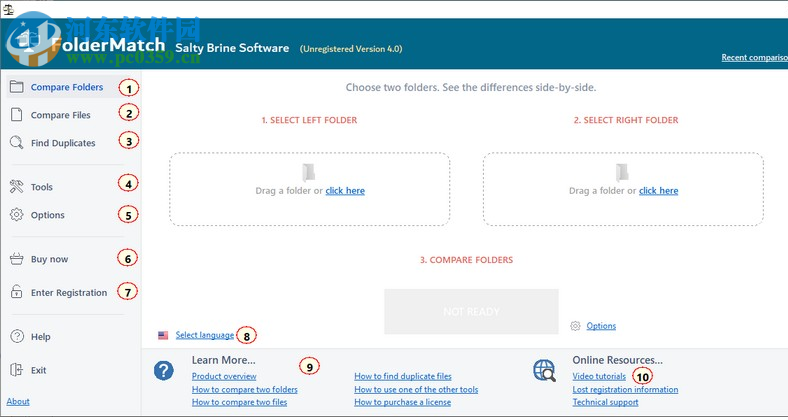Open How to compare two folders
The height and width of the screenshot is (420, 788).
tap(245, 389)
